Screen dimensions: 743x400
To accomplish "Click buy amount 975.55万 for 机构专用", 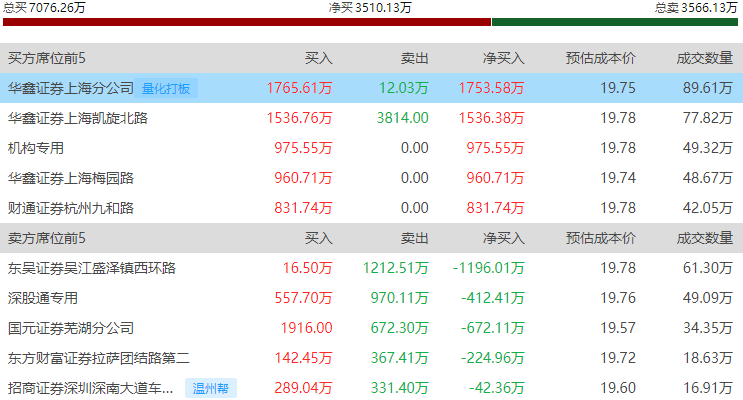I will pyautogui.click(x=303, y=148).
